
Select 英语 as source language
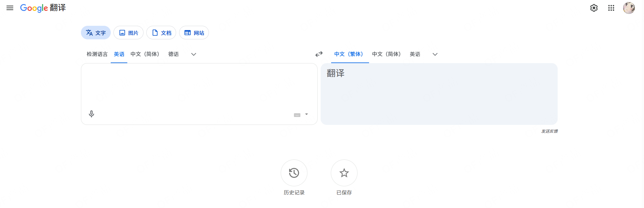[119, 54]
